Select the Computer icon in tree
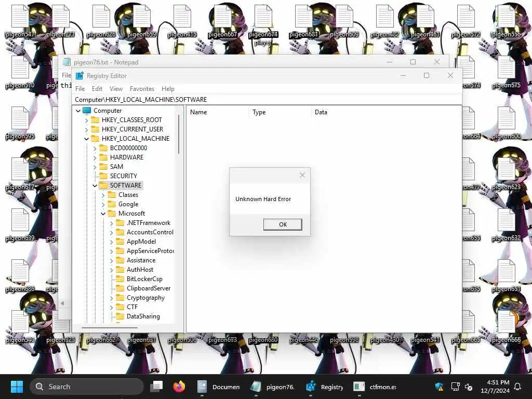 87,111
